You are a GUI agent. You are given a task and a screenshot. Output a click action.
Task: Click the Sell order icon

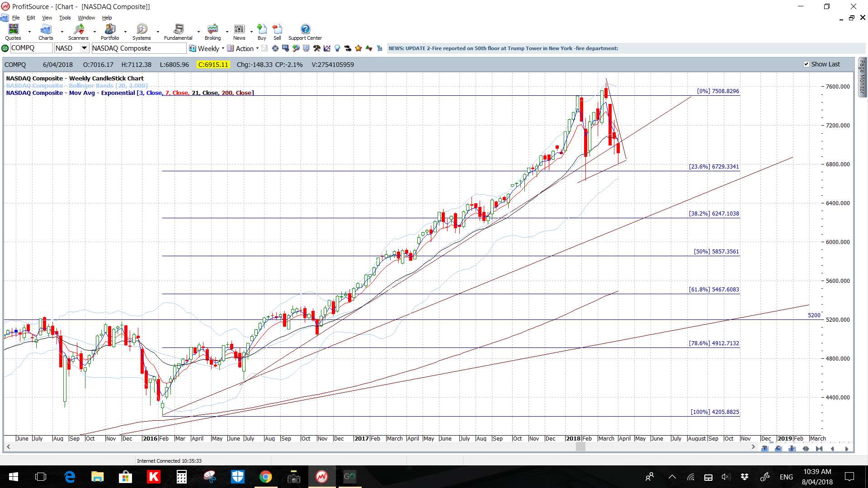pyautogui.click(x=277, y=32)
